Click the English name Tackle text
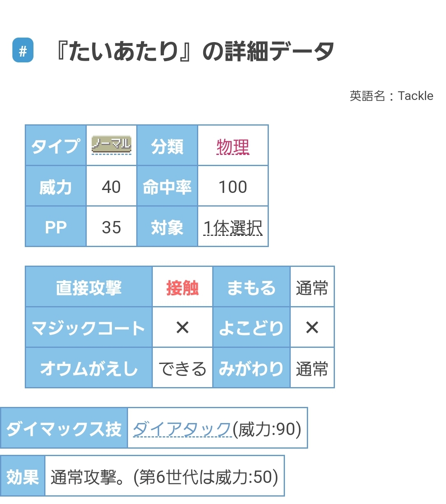446x504 pixels. (415, 96)
